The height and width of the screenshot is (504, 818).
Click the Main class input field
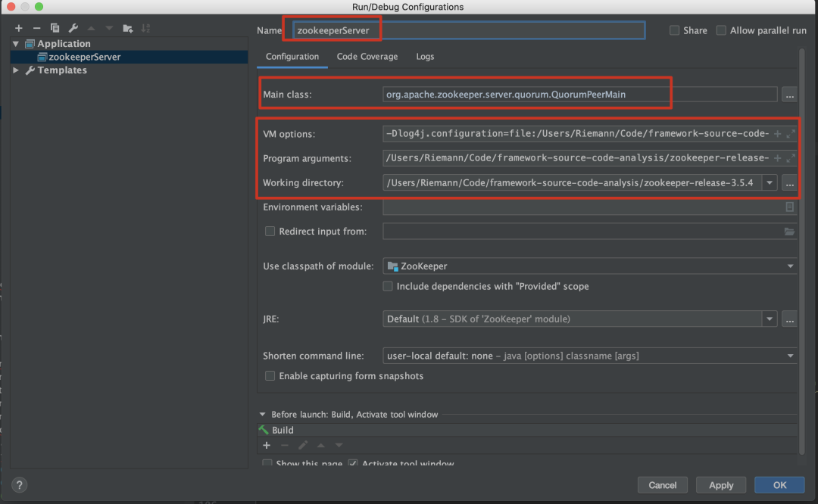[579, 95]
